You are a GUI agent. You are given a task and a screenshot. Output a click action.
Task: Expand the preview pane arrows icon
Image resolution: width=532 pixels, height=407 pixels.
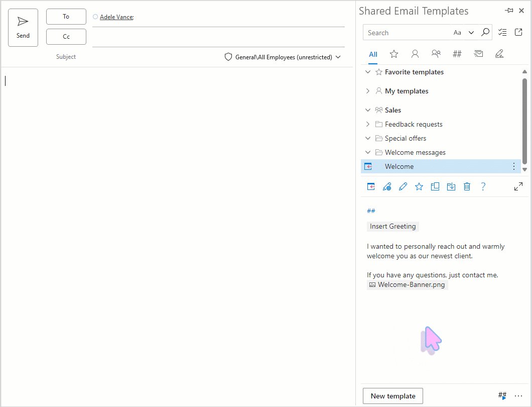point(518,186)
